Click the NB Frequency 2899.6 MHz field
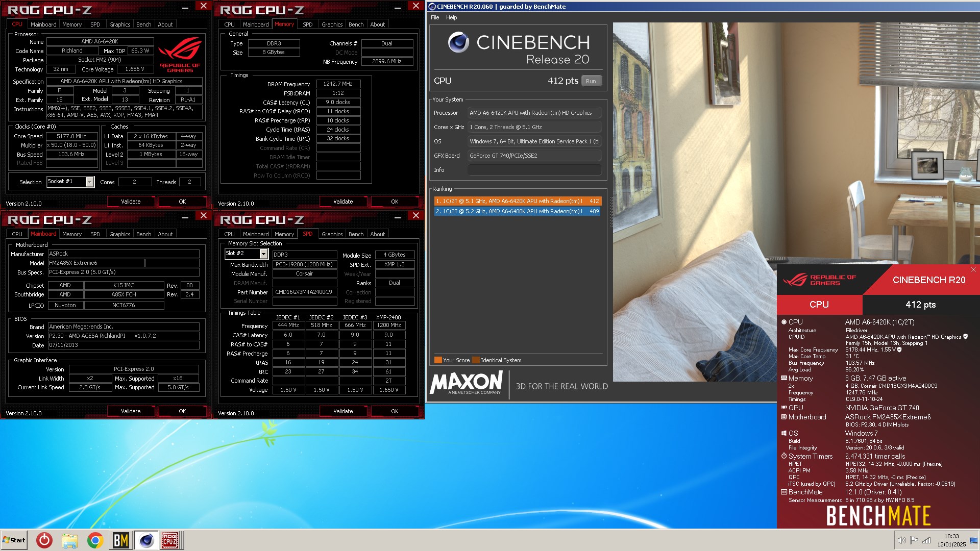This screenshot has width=980, height=551. [x=387, y=61]
